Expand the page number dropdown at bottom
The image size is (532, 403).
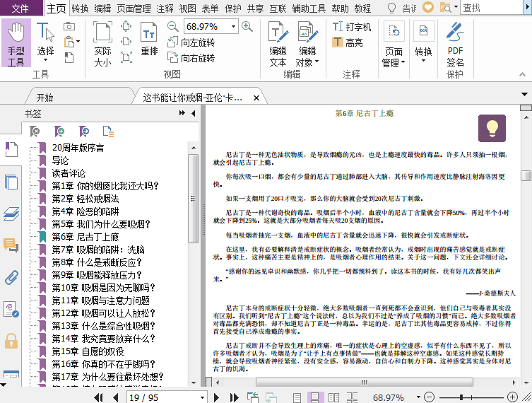click(201, 397)
